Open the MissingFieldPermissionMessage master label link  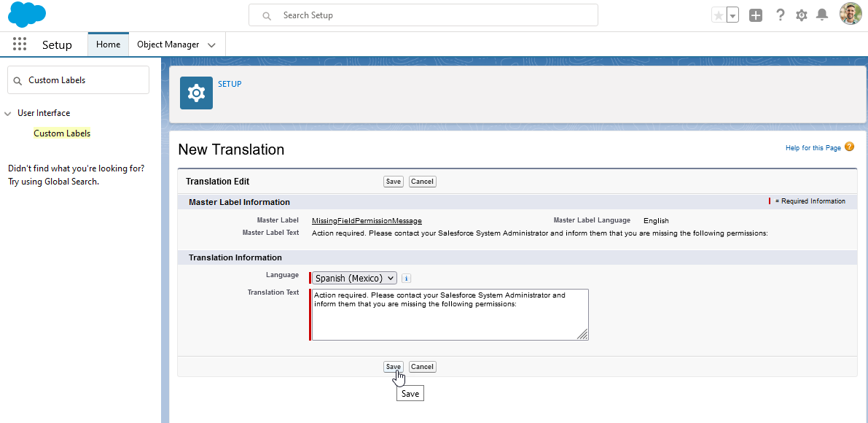click(x=367, y=220)
